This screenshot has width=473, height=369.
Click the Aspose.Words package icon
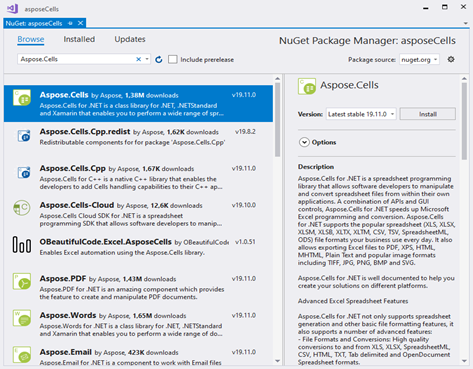point(22,318)
